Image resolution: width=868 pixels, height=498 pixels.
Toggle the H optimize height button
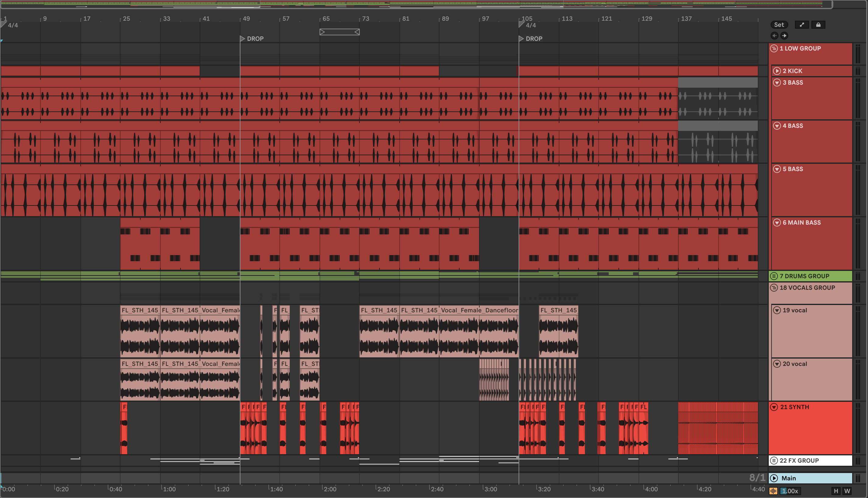click(x=836, y=491)
